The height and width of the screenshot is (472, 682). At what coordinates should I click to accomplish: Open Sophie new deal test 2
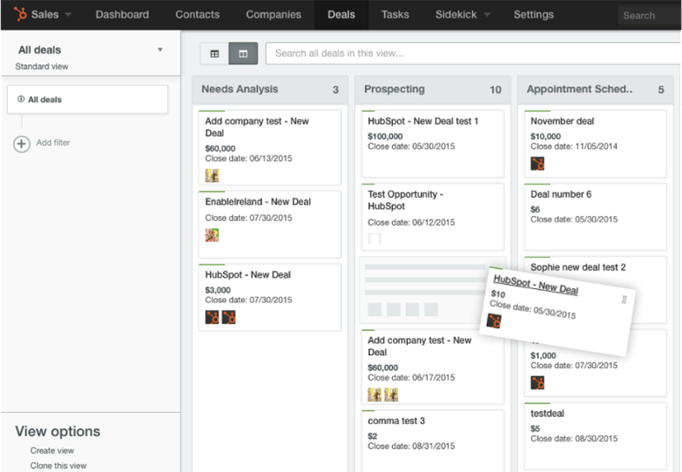pos(578,268)
